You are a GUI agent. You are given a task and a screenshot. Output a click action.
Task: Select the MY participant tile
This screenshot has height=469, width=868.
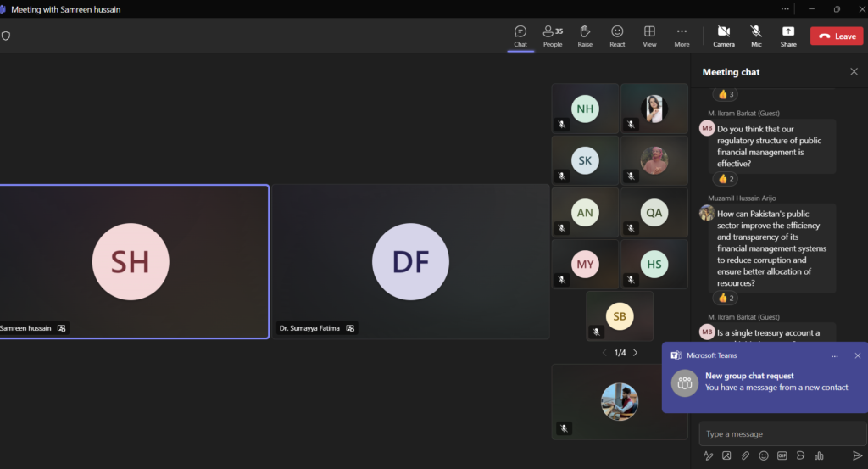(585, 264)
